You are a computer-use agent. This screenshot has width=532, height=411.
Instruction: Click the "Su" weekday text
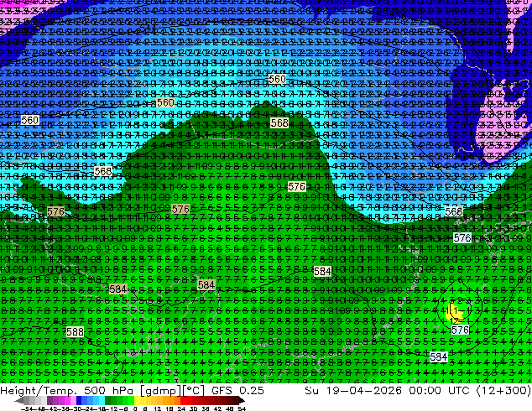coord(312,391)
